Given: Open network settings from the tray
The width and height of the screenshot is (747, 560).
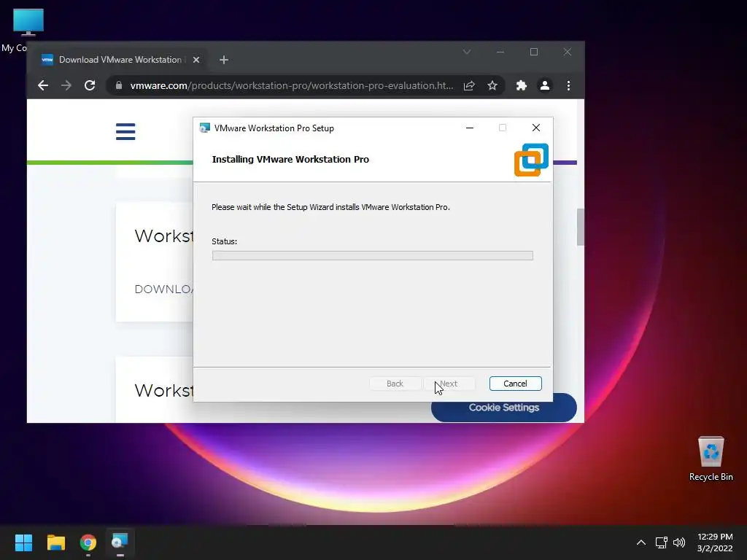Looking at the screenshot, I should point(661,542).
